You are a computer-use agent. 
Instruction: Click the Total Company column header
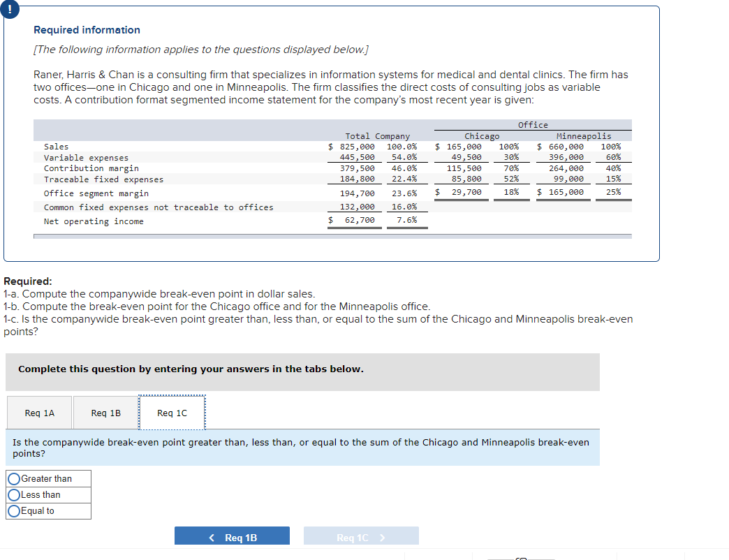coord(378,136)
